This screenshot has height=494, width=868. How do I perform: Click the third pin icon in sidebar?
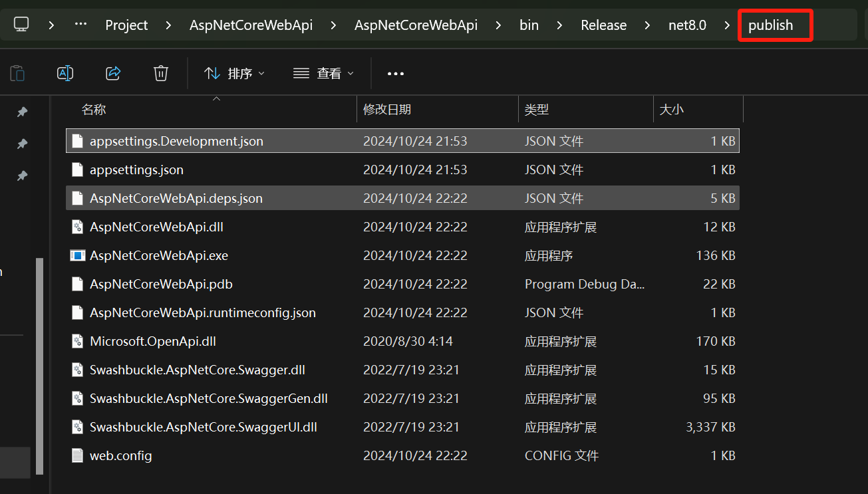pyautogui.click(x=22, y=176)
